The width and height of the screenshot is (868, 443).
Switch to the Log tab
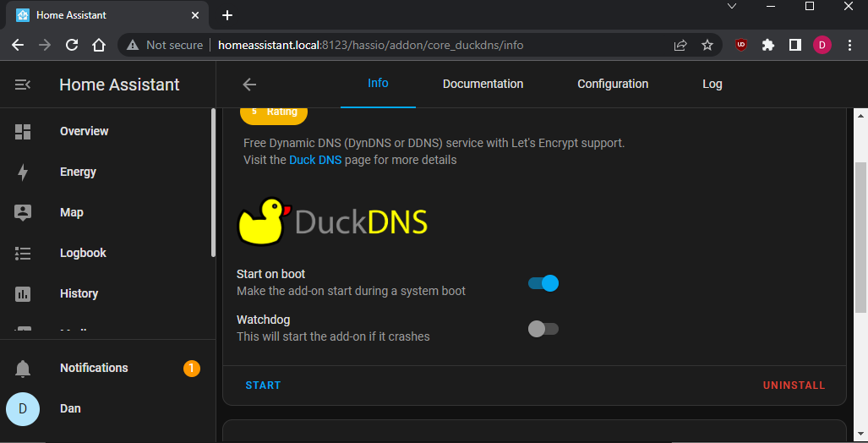click(x=712, y=85)
